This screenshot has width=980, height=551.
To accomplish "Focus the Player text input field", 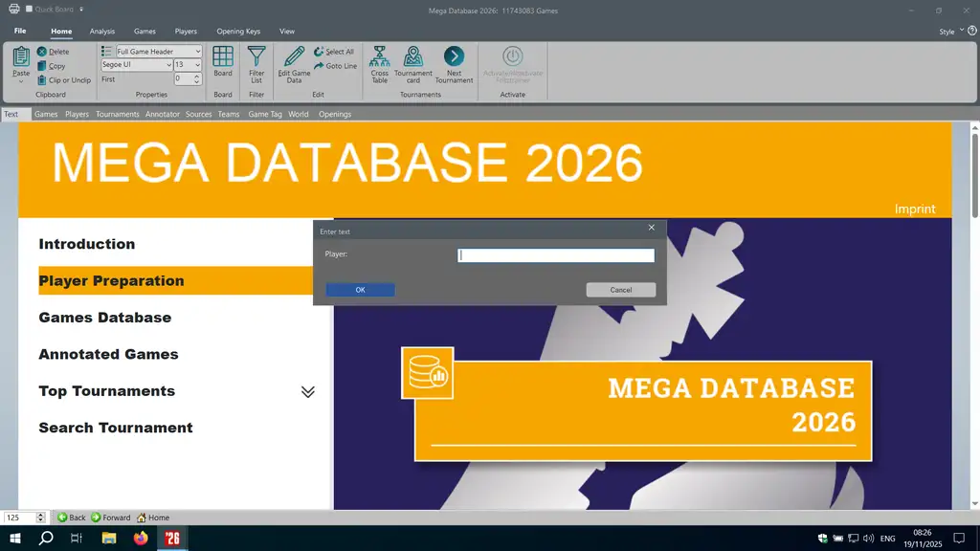I will [x=556, y=255].
